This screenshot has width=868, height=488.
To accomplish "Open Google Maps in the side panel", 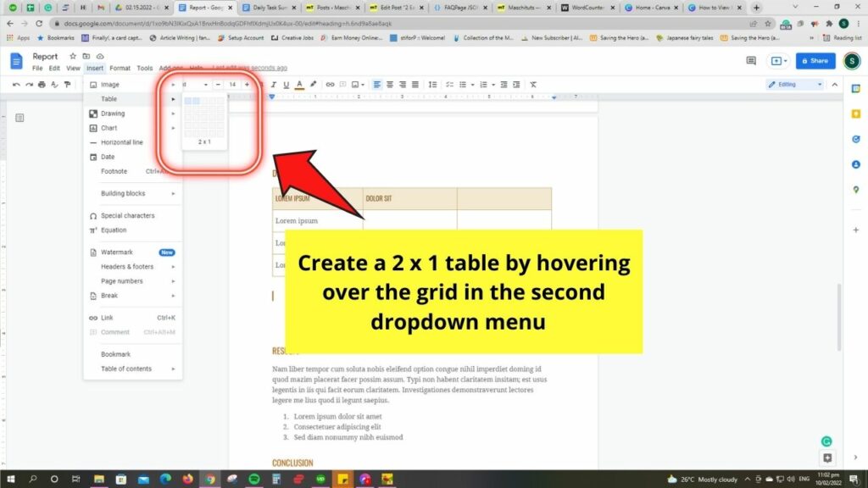I will tap(855, 189).
